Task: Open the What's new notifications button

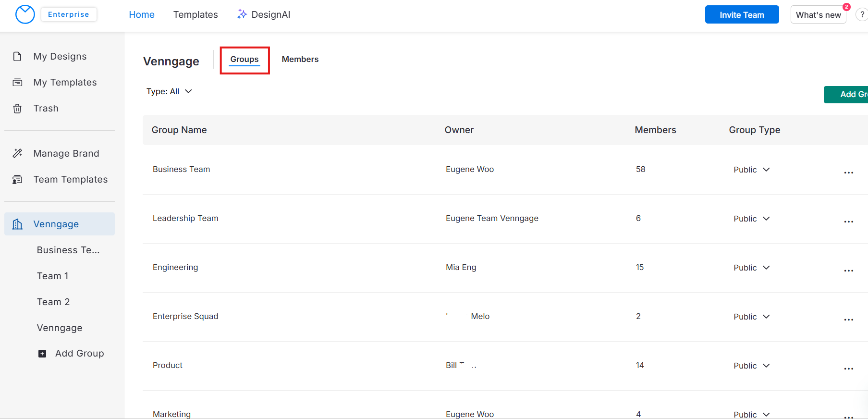Action: (818, 14)
